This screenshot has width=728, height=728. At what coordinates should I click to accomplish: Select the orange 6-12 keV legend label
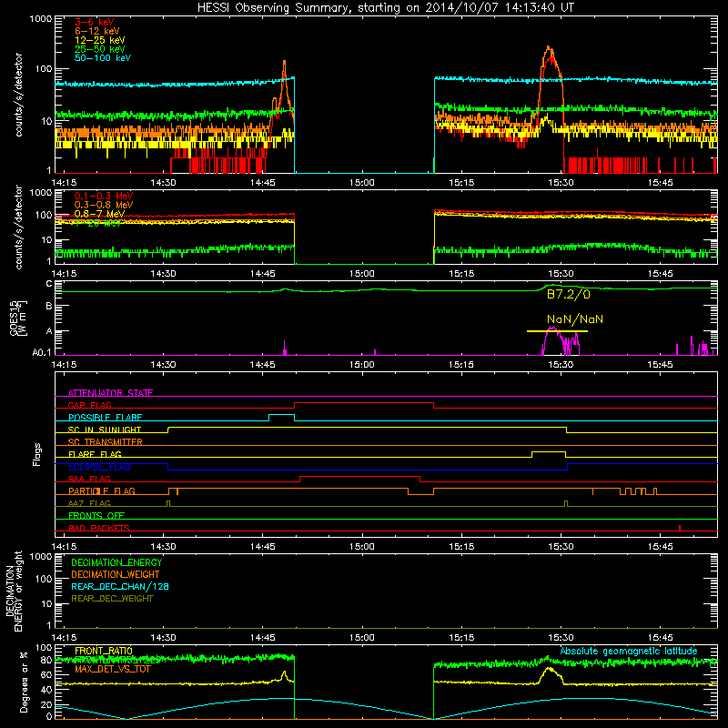pos(97,31)
